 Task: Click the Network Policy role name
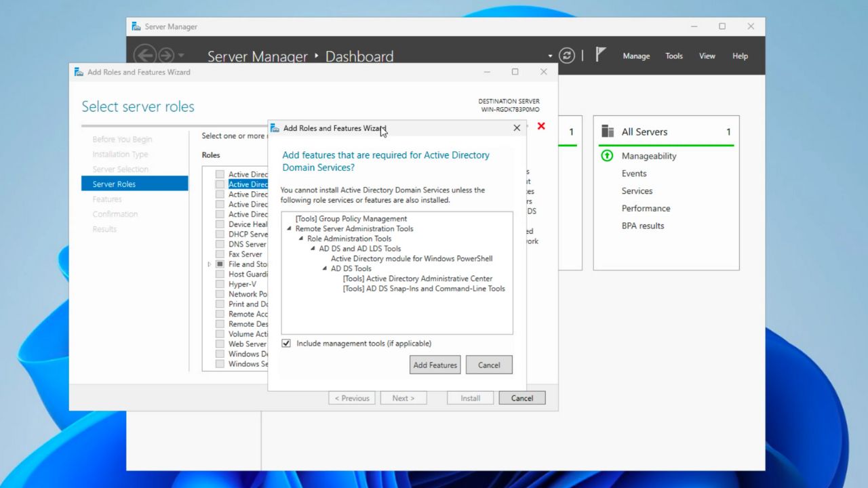[248, 294]
